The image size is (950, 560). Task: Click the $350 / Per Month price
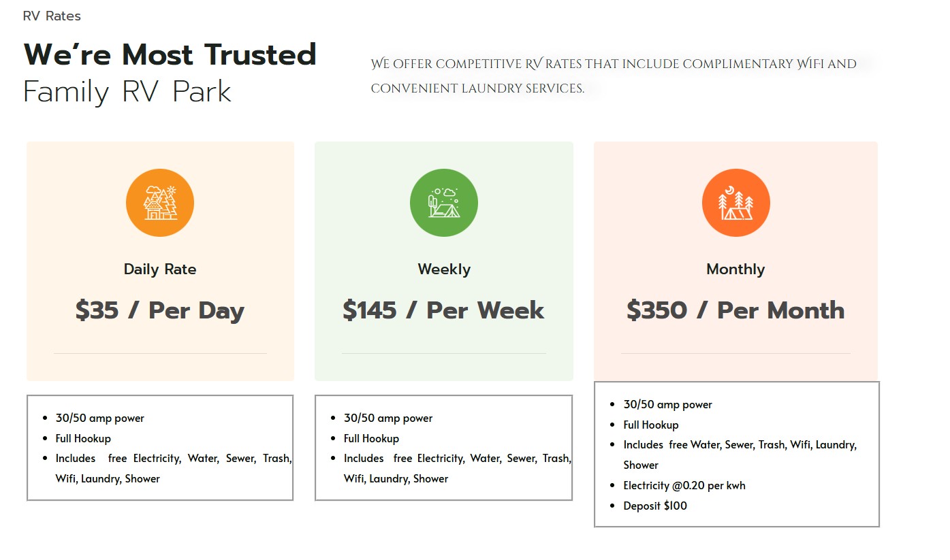tap(735, 310)
